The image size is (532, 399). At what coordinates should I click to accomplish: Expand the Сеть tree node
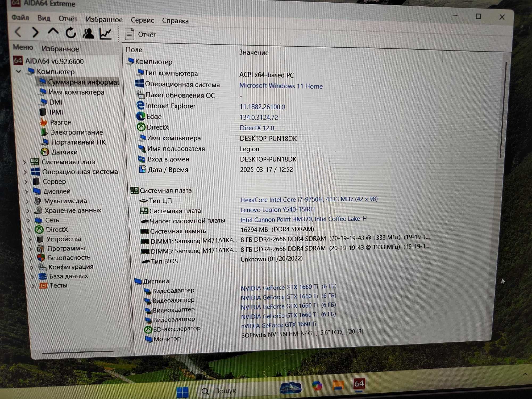tap(29, 221)
